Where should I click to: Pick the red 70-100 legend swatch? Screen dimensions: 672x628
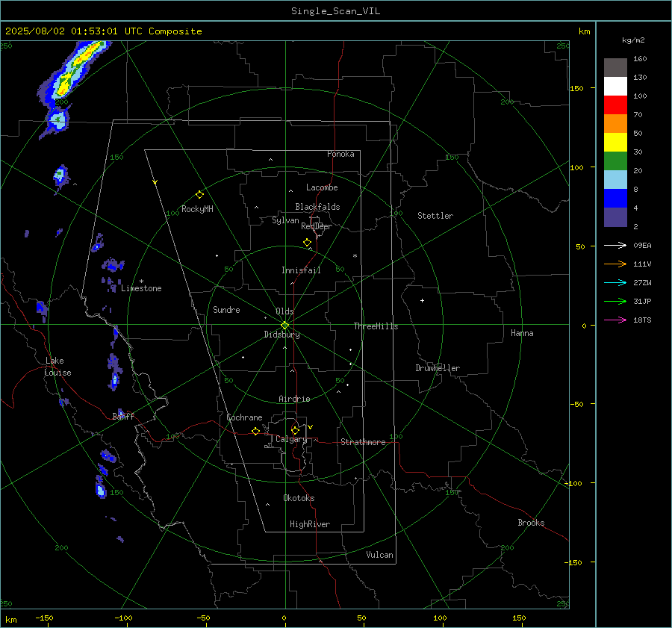click(615, 105)
